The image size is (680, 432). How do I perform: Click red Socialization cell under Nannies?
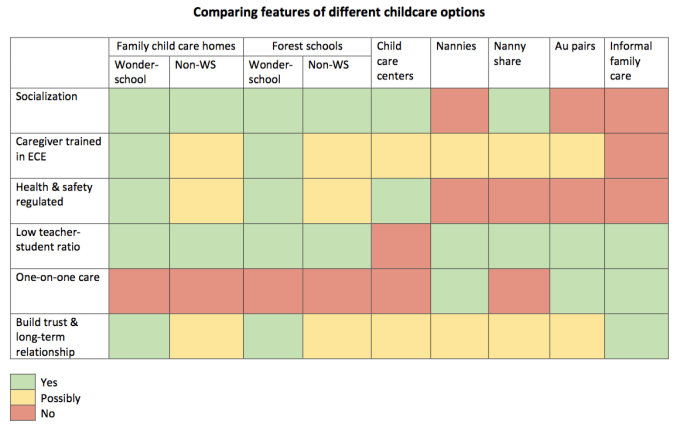(458, 110)
